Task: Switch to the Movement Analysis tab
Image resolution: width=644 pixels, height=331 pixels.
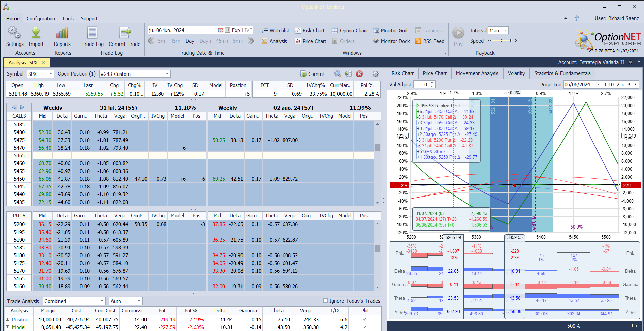Action: coord(477,73)
